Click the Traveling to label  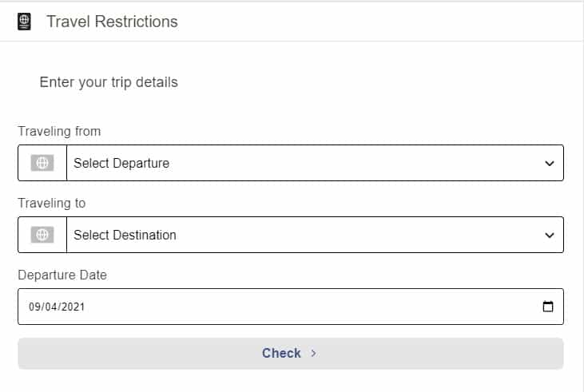pyautogui.click(x=52, y=204)
